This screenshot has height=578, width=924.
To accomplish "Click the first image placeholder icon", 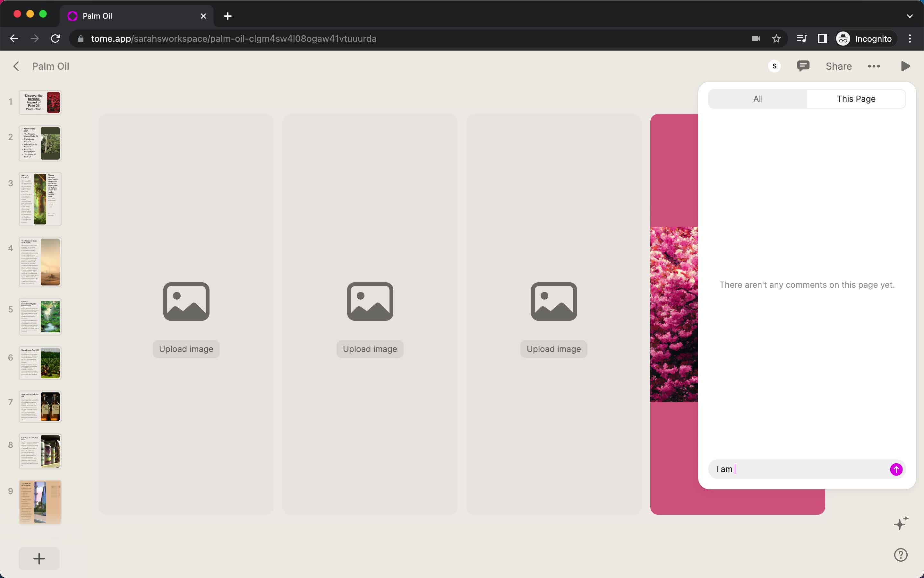I will point(186,301).
